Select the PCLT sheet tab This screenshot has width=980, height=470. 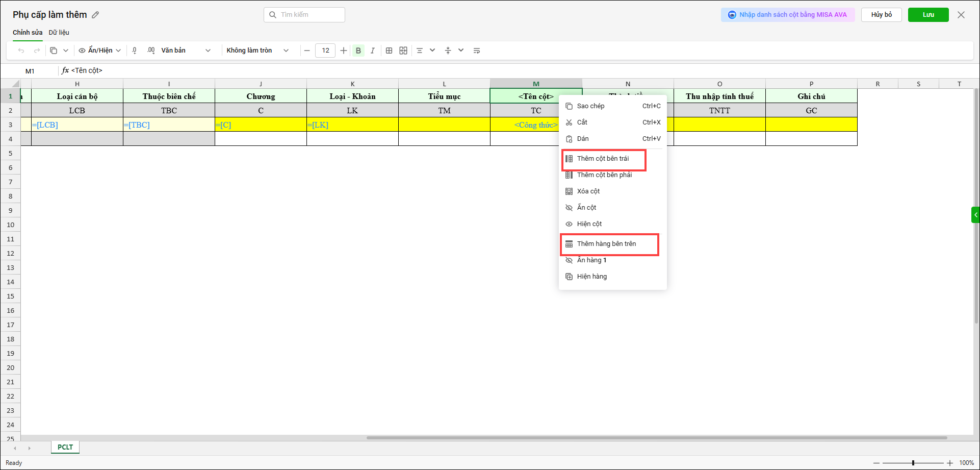click(65, 448)
